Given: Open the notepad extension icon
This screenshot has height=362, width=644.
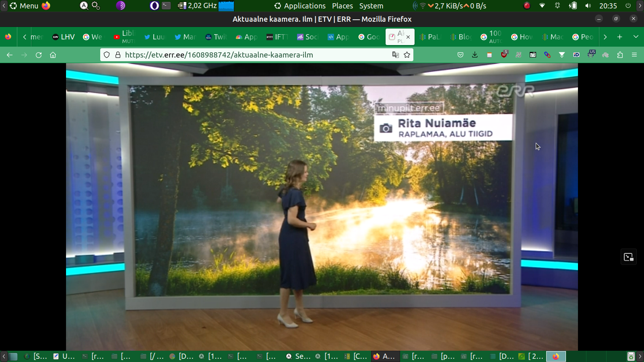Looking at the screenshot, I should (x=489, y=55).
